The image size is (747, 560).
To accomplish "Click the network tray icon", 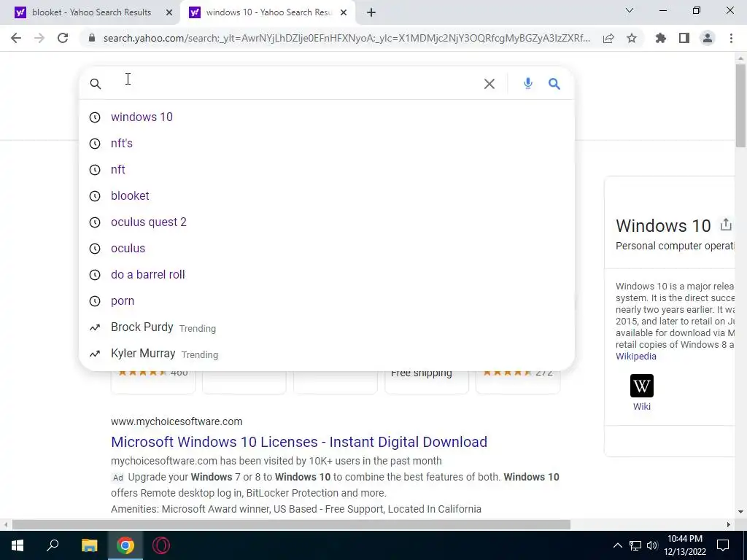I will [x=635, y=545].
